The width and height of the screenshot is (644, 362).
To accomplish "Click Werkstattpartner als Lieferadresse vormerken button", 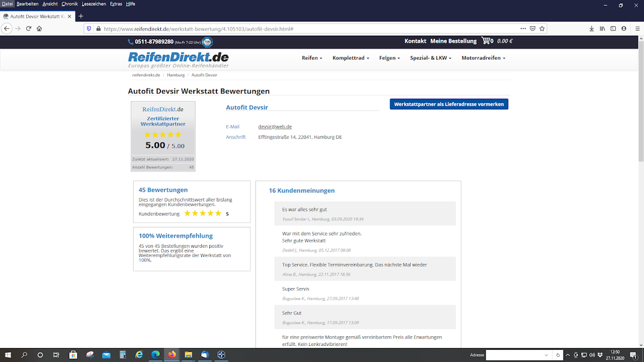I will (x=449, y=104).
